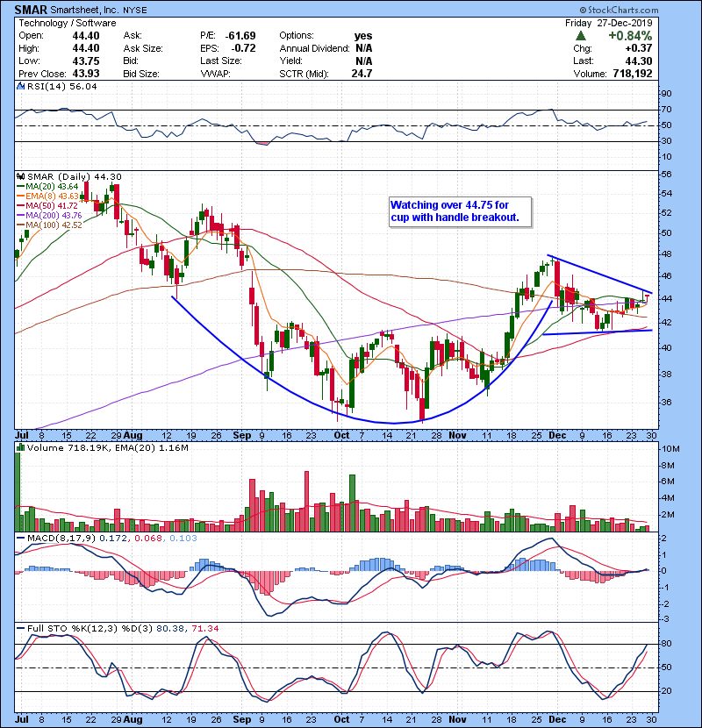Viewport: 702px width, 728px height.
Task: Click the "Bid Size:" field label
Action: (141, 74)
